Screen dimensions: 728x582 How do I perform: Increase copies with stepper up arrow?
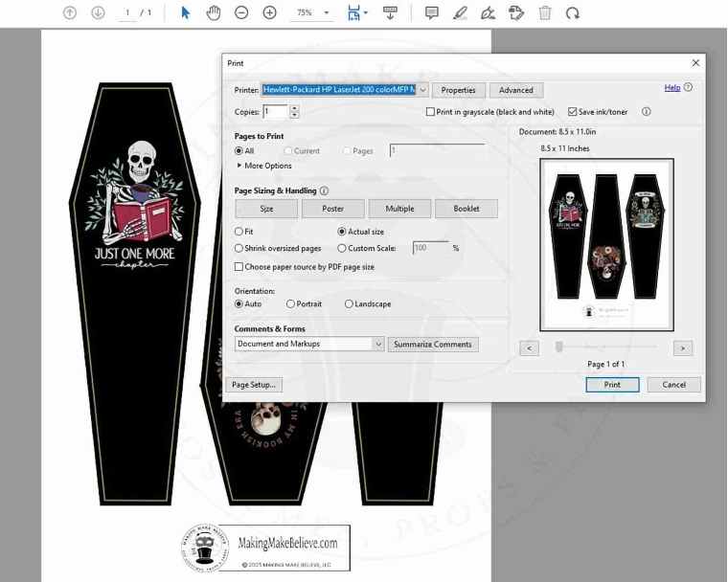pyautogui.click(x=294, y=108)
